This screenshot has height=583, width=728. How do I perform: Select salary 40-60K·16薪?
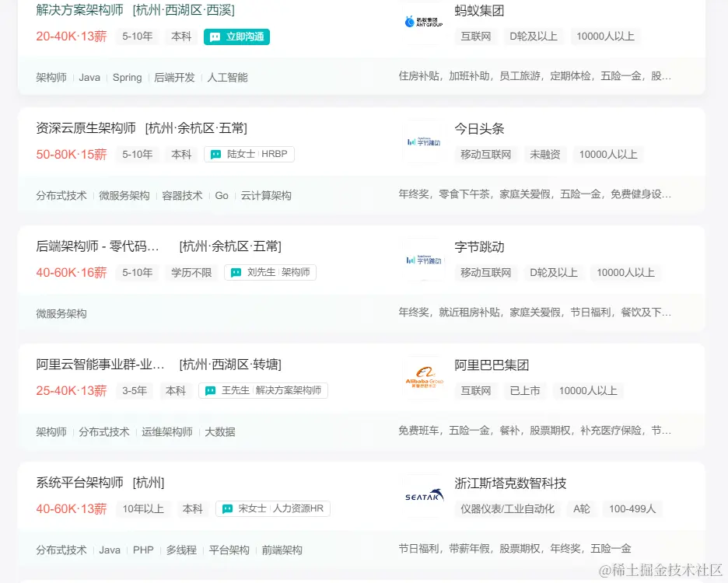(x=72, y=273)
